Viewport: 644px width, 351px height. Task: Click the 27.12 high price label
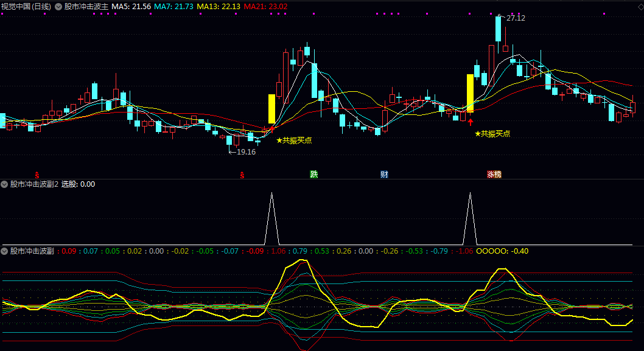click(516, 18)
